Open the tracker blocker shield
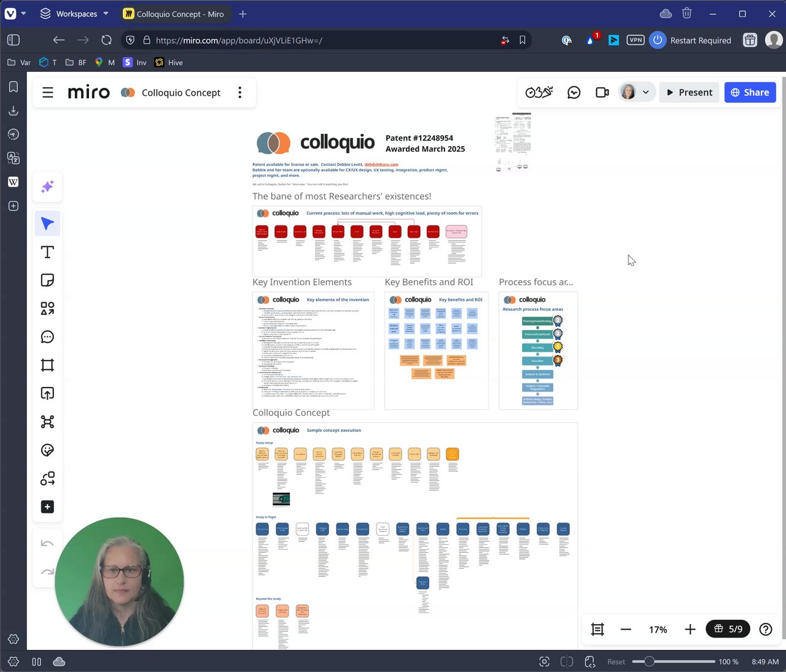This screenshot has width=786, height=672. pos(130,40)
